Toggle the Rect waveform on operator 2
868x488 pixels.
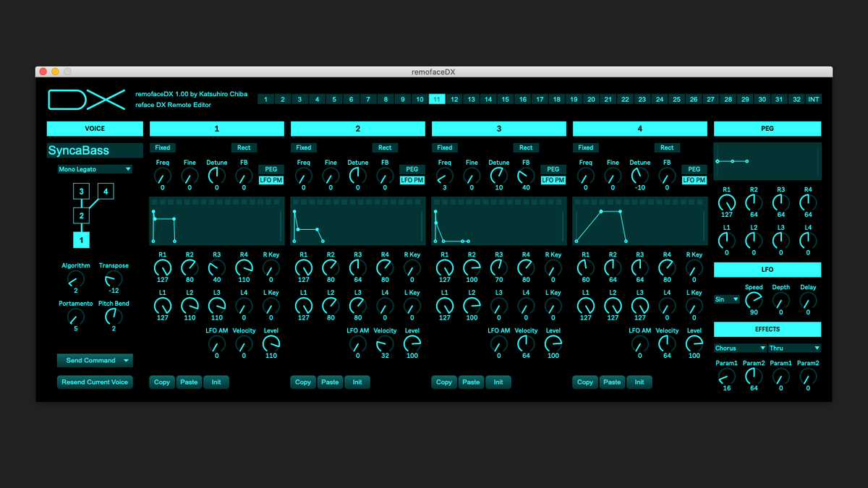click(385, 147)
